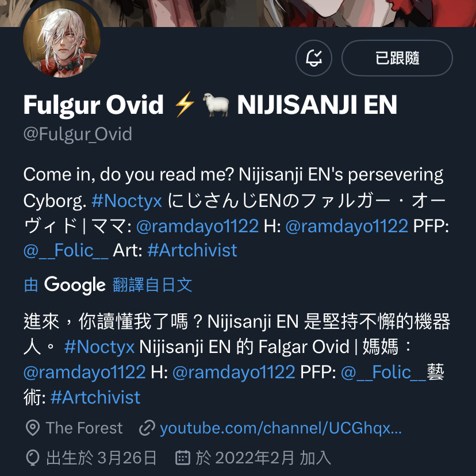This screenshot has height=476, width=476.
Task: Click the calendar icon by join date
Action: tap(183, 457)
